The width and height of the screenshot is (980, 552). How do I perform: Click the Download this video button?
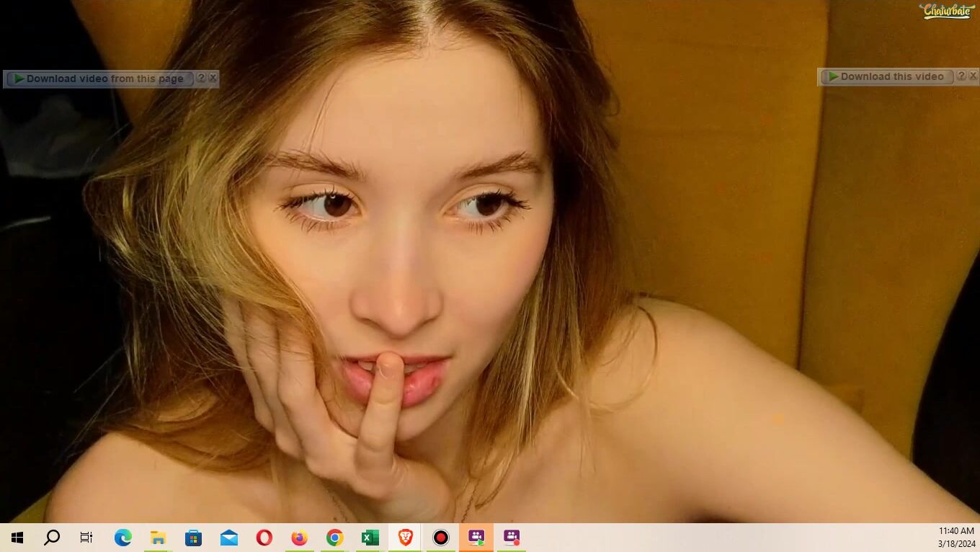coord(888,76)
